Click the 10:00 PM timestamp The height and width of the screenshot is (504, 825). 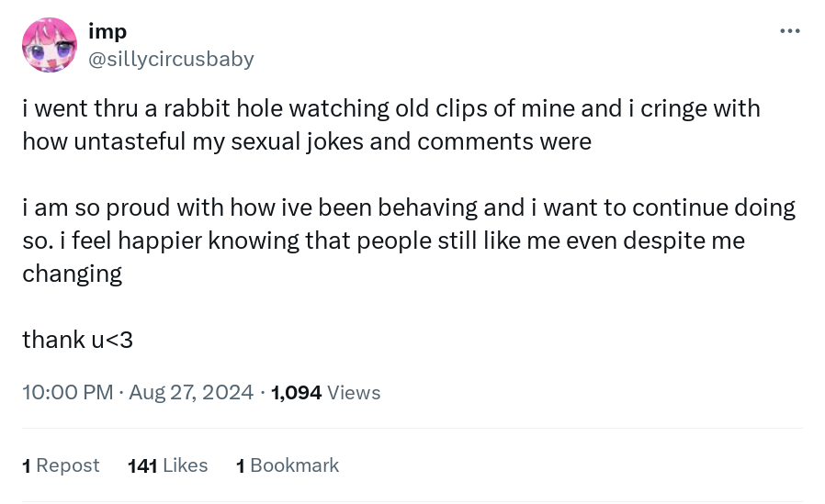click(67, 393)
